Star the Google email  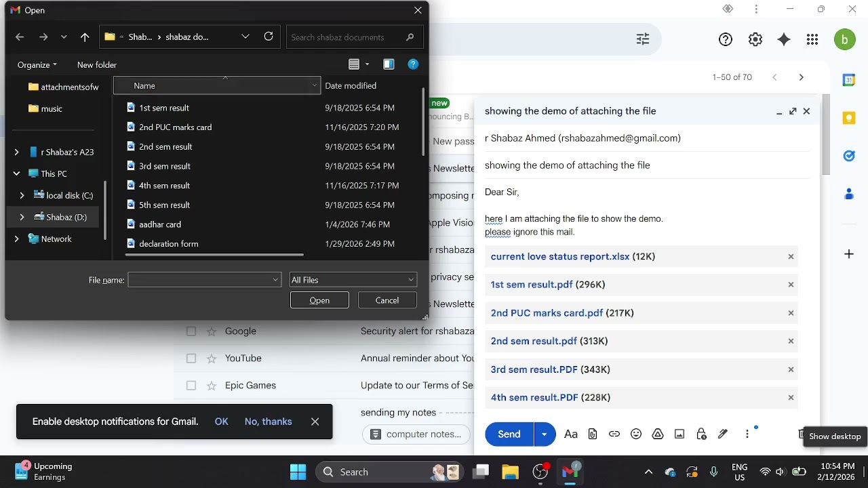[212, 331]
